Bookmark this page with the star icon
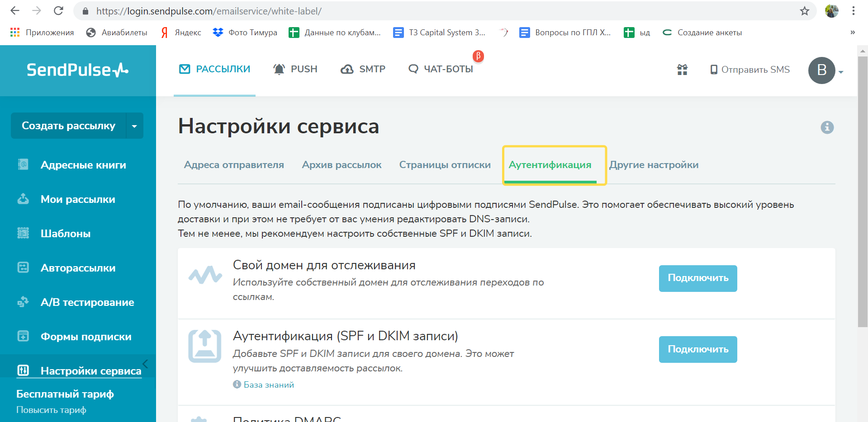Image resolution: width=868 pixels, height=422 pixels. [804, 11]
